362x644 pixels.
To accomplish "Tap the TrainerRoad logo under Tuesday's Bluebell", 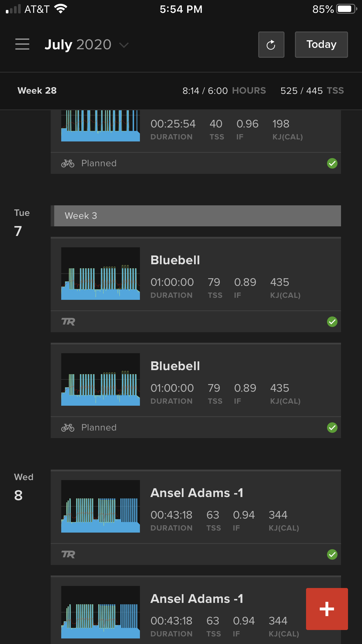I will 68,322.
